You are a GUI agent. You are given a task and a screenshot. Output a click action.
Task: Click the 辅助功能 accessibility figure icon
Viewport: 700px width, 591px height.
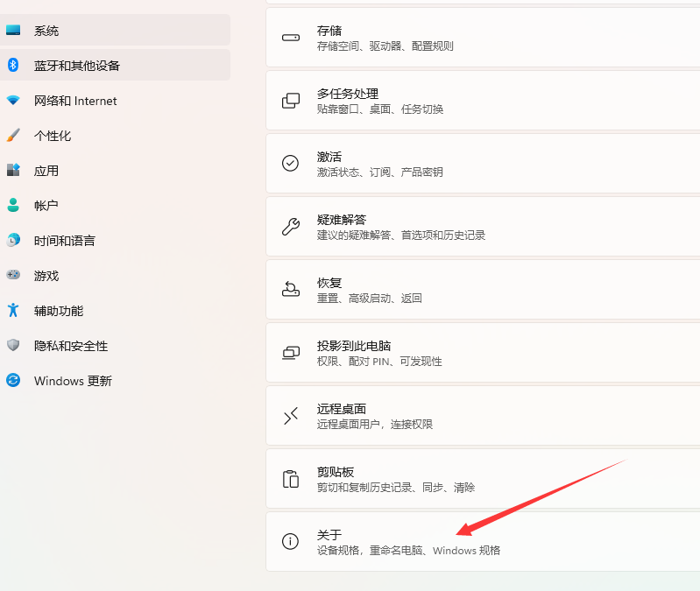pos(13,310)
